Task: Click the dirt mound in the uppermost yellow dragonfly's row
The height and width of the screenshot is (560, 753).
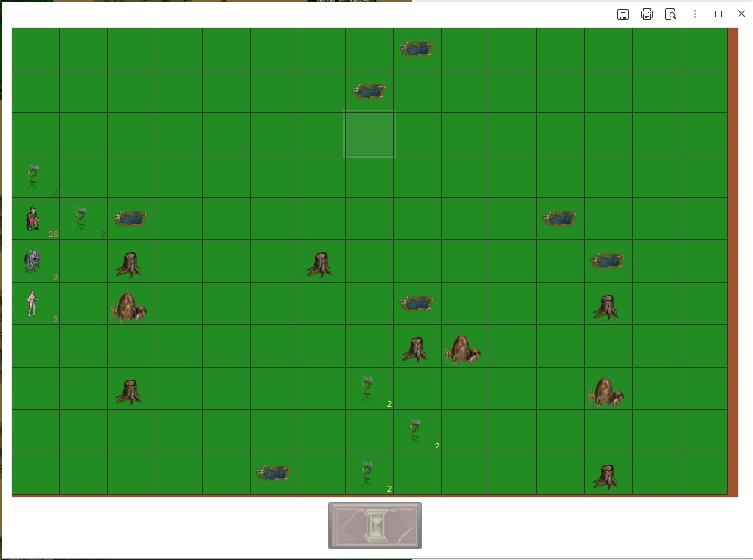Action: tap(606, 393)
